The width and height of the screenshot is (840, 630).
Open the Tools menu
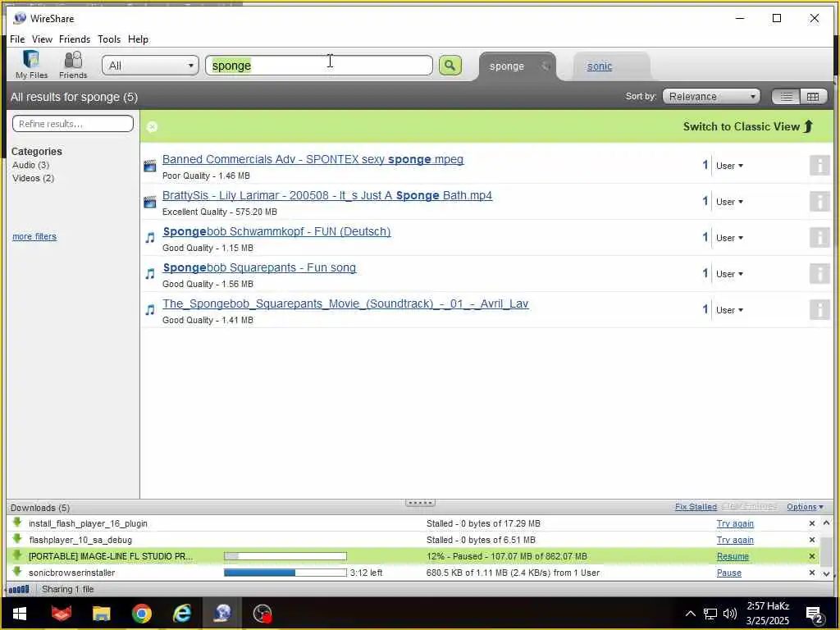[x=109, y=39]
